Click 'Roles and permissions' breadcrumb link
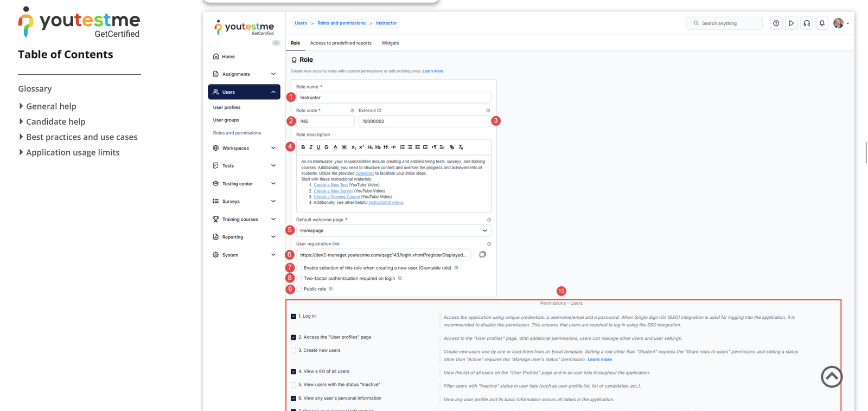868x411 pixels. [341, 23]
